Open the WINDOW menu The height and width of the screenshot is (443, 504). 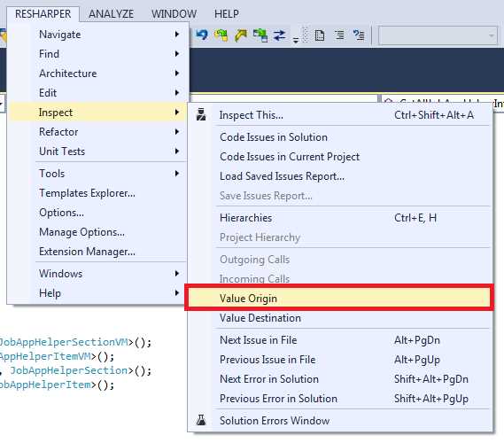point(174,14)
